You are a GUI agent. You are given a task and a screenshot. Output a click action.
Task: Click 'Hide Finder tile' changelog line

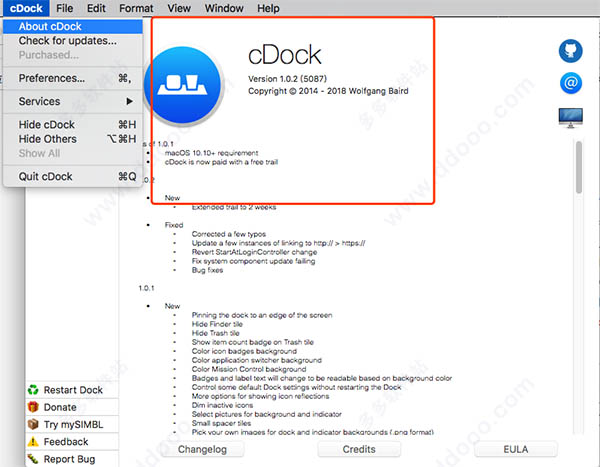[217, 324]
